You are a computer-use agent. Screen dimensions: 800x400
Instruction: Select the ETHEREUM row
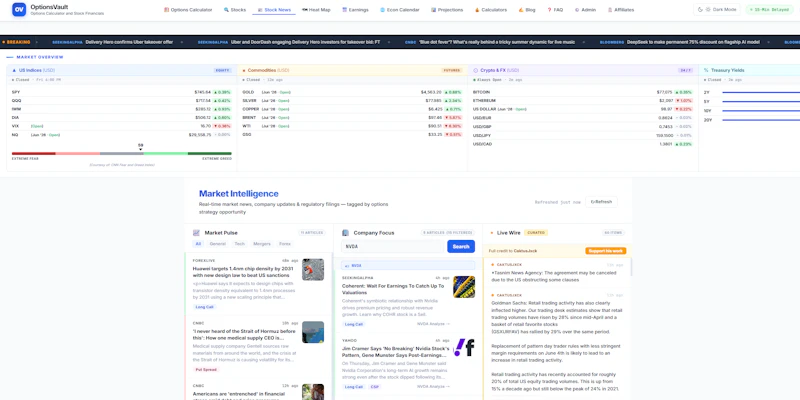click(x=583, y=101)
